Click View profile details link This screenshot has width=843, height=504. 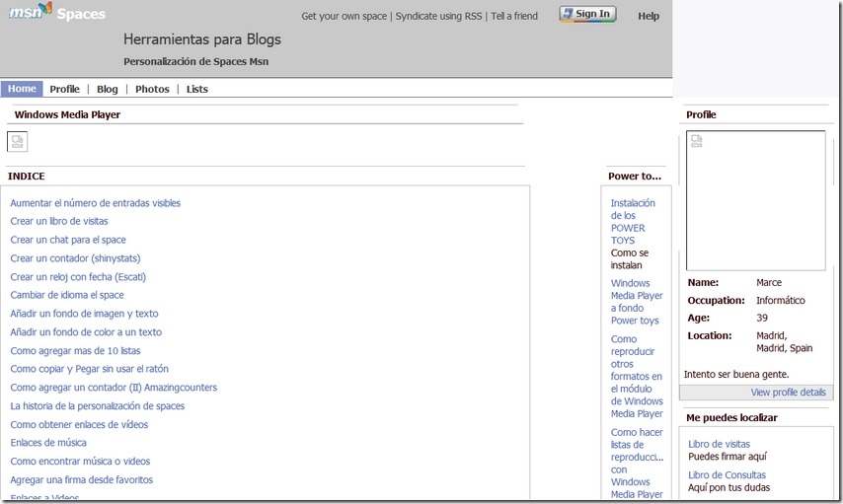(x=788, y=393)
